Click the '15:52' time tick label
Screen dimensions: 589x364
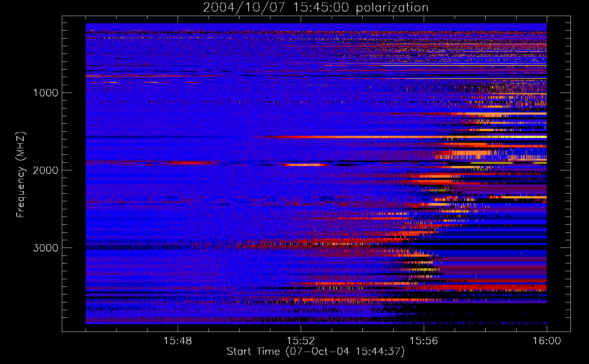point(301,341)
